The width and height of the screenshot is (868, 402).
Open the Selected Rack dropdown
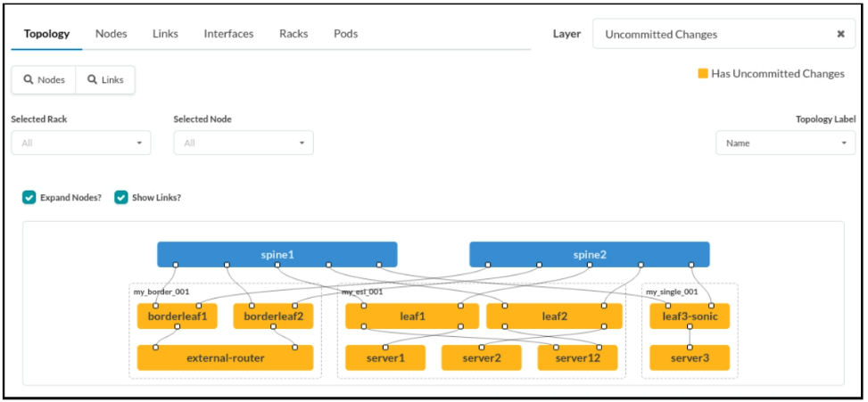pos(81,143)
